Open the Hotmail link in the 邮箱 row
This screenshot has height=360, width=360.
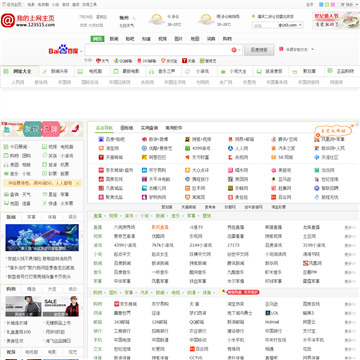pos(272,322)
